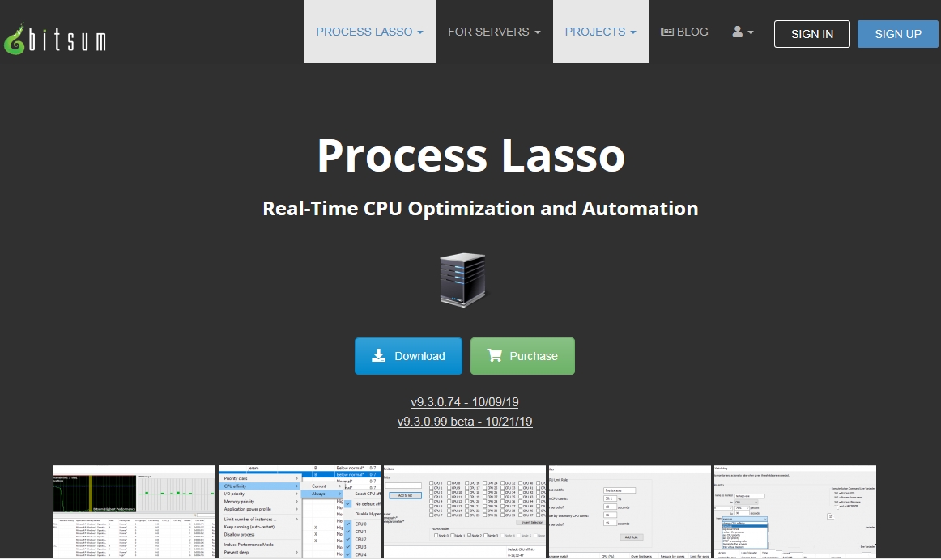This screenshot has width=941, height=560.
Task: Go to the Blog page
Action: point(684,32)
